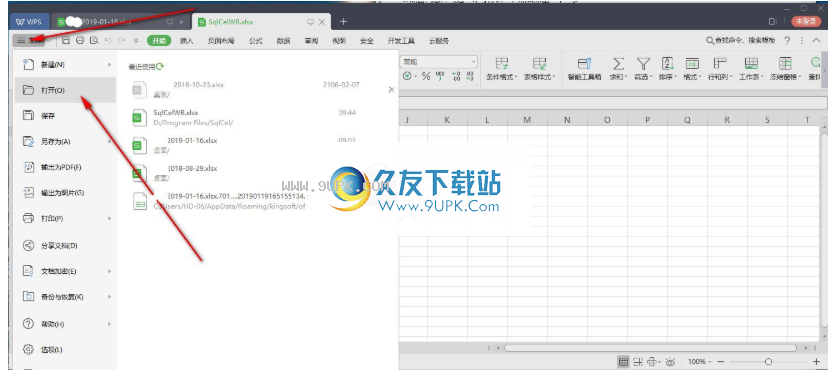
Task: Select 帮助(H) in the file menu
Action: click(65, 324)
